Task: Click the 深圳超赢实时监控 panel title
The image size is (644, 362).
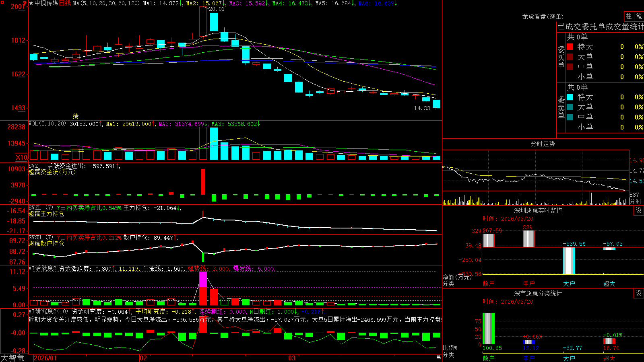Action: point(538,210)
